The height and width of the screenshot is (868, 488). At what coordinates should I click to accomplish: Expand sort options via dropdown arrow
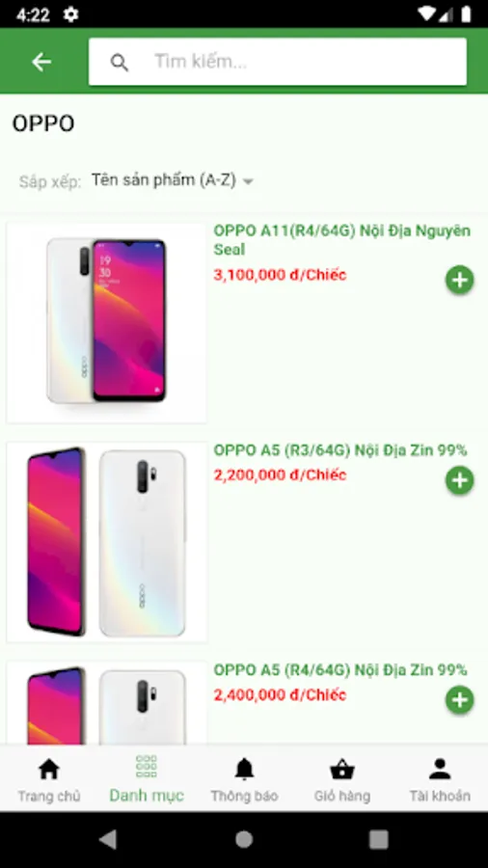pos(249,181)
